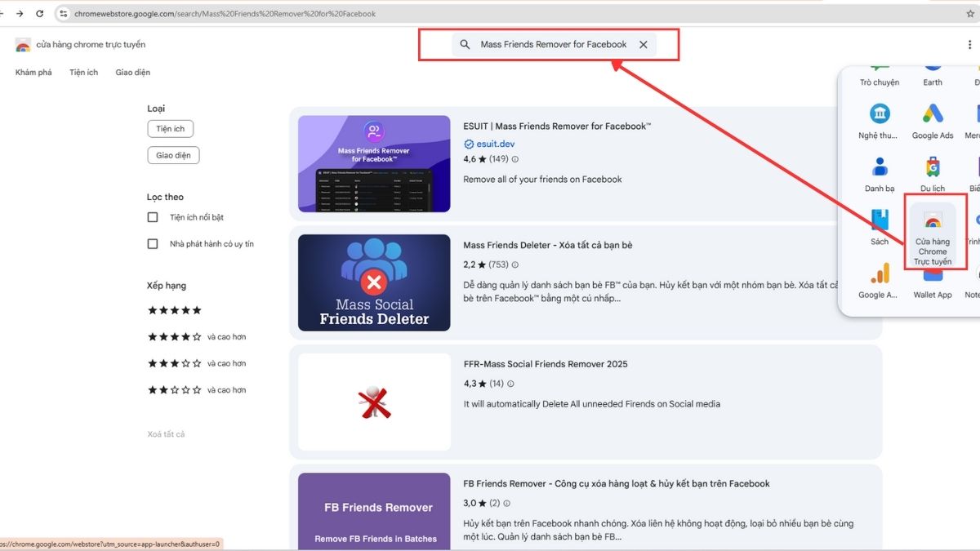This screenshot has height=551, width=980.
Task: Open ESUIT Mass Friends Remover result title
Action: coord(557,127)
